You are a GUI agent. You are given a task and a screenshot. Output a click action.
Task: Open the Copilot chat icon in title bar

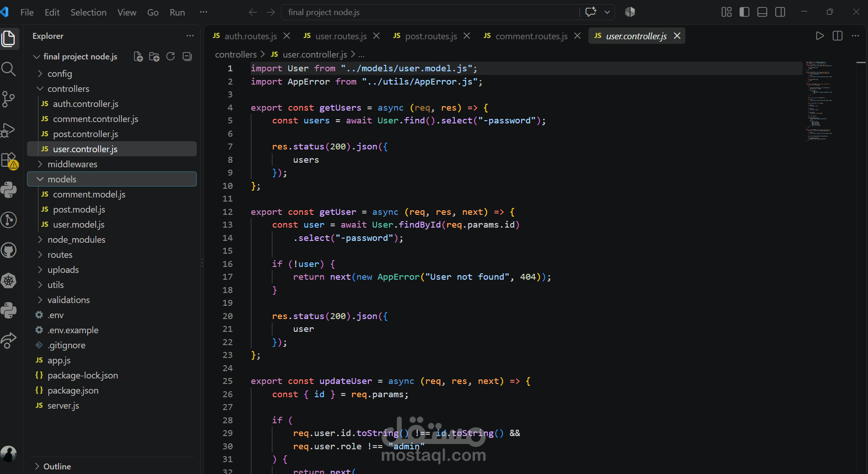591,12
